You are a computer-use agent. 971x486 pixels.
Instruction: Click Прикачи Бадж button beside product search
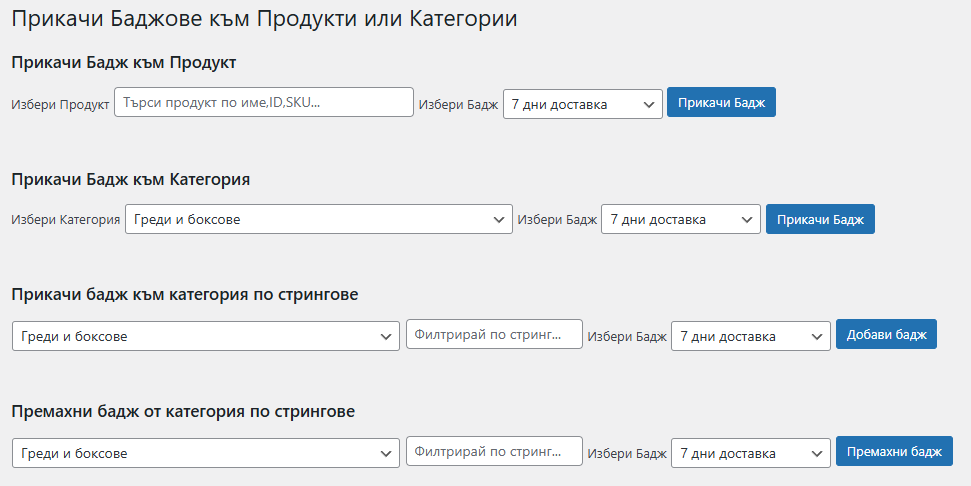click(x=721, y=102)
